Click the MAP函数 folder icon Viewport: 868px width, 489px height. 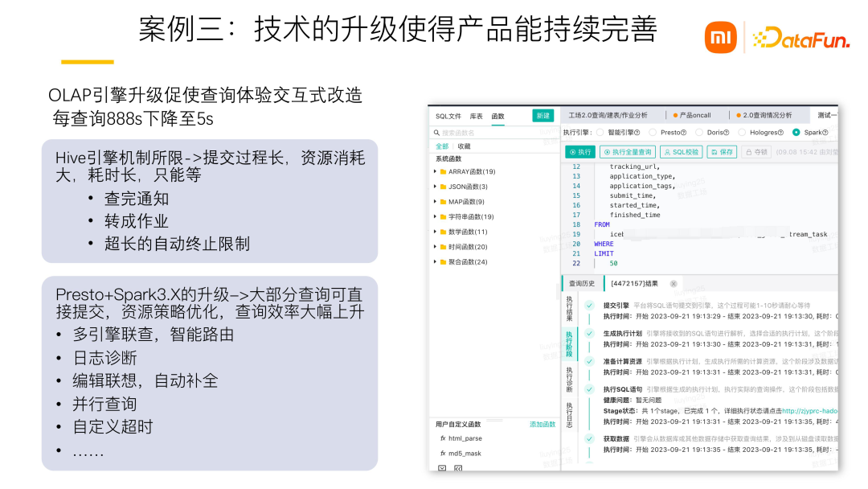pyautogui.click(x=444, y=202)
